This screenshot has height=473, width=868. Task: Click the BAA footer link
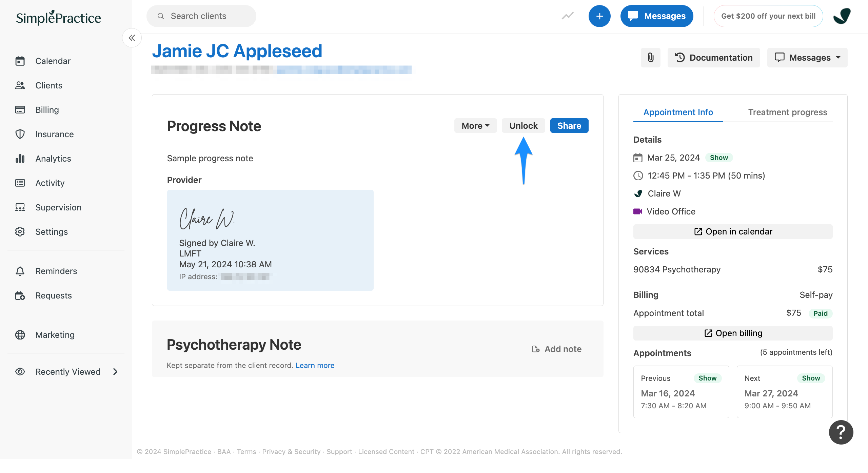224,452
